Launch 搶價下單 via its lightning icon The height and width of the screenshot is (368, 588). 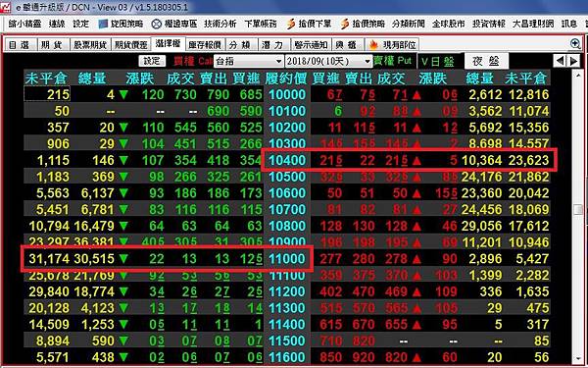point(291,24)
